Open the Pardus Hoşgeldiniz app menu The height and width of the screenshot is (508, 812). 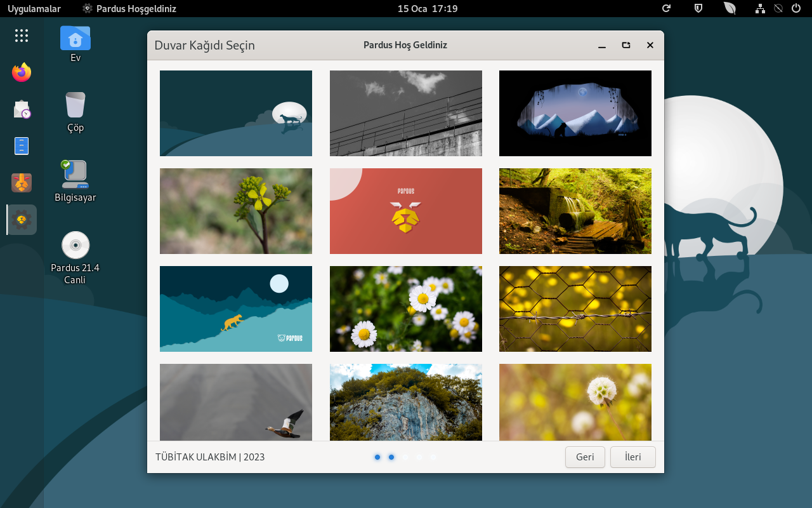point(129,9)
